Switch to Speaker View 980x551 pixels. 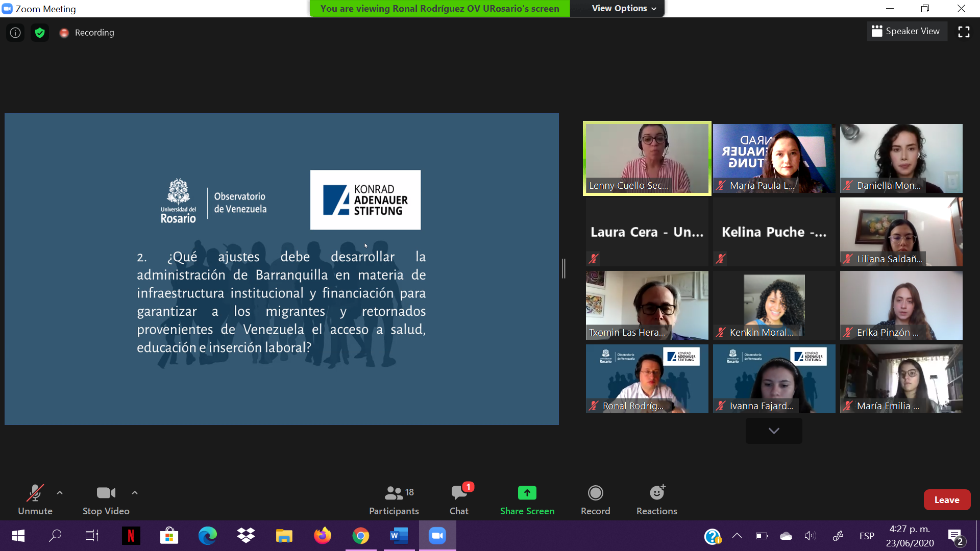[906, 31]
